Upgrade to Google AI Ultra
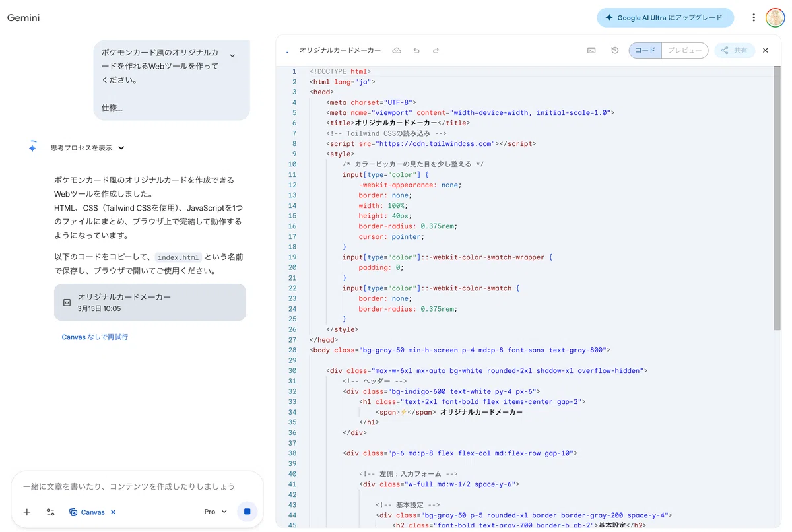792x532 pixels. pos(665,18)
